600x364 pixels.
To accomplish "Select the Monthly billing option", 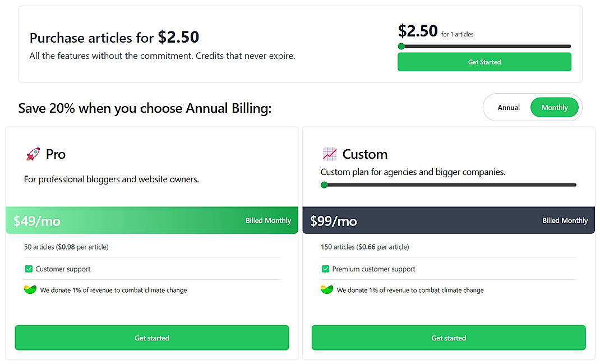I will click(x=555, y=107).
